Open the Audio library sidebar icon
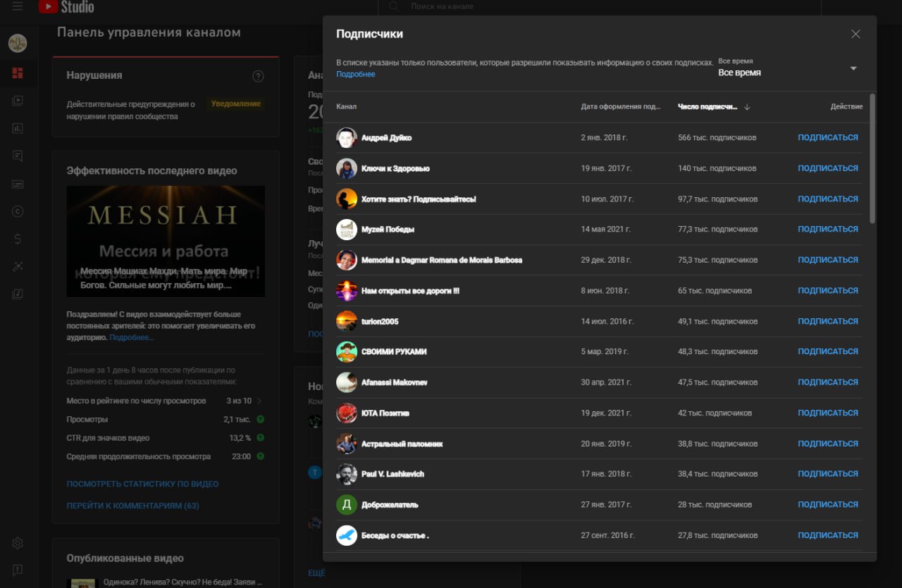Screen dimensions: 902x588 coord(18,294)
